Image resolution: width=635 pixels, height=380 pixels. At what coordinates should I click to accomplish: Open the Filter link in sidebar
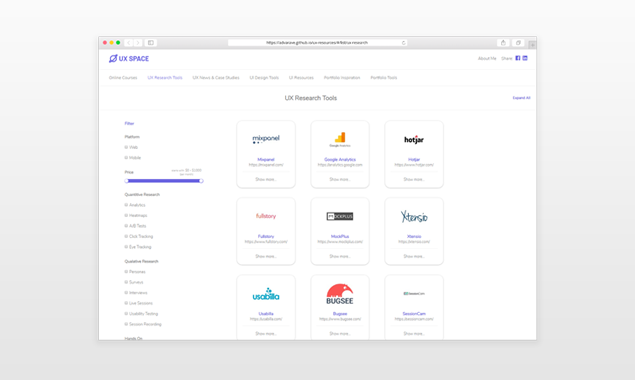coord(129,124)
